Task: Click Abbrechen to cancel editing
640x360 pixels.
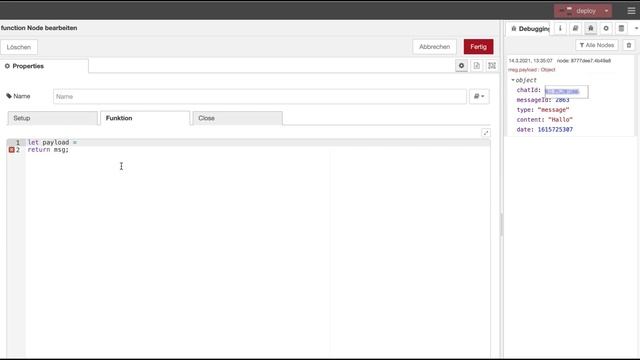Action: tap(434, 47)
